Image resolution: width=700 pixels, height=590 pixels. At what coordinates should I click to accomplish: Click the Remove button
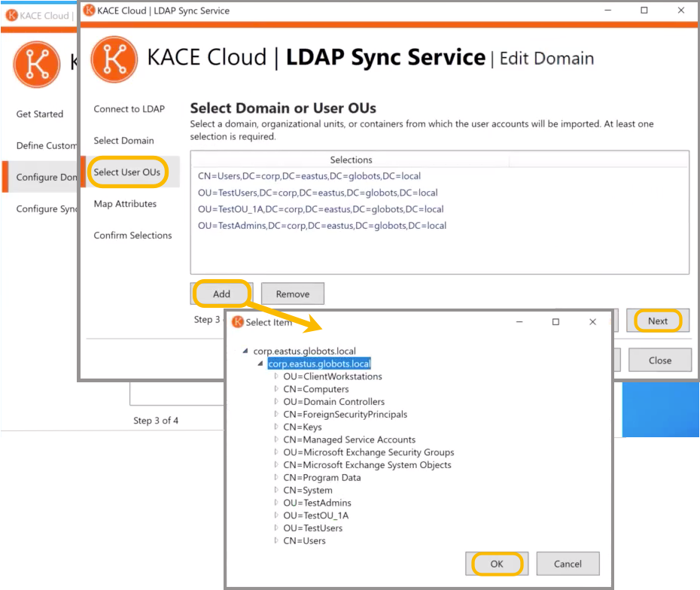click(292, 294)
